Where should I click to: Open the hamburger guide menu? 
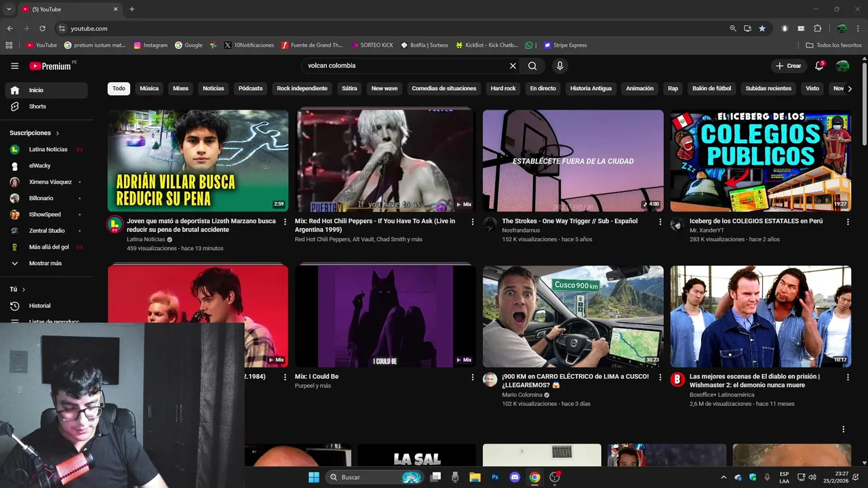click(14, 66)
